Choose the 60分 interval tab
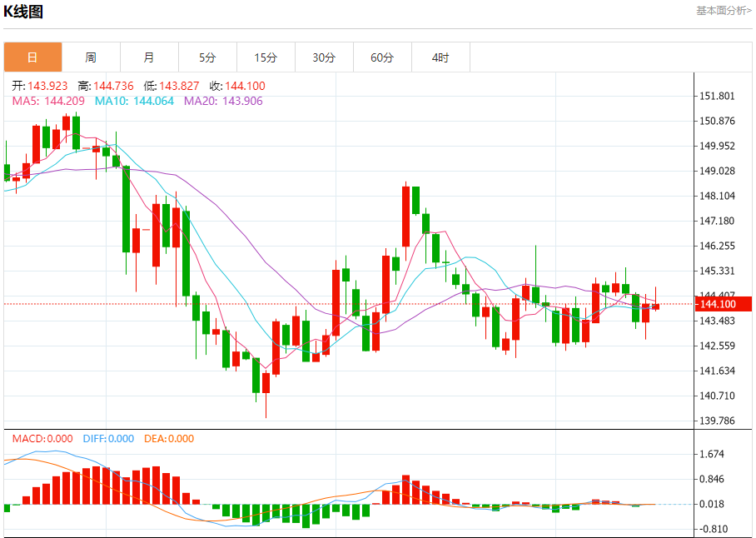 point(382,57)
